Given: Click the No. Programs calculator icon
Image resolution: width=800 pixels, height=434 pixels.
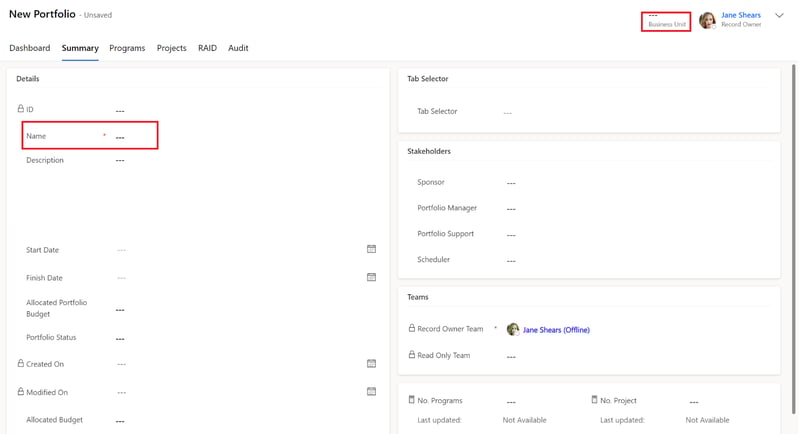Looking at the screenshot, I should [x=412, y=400].
